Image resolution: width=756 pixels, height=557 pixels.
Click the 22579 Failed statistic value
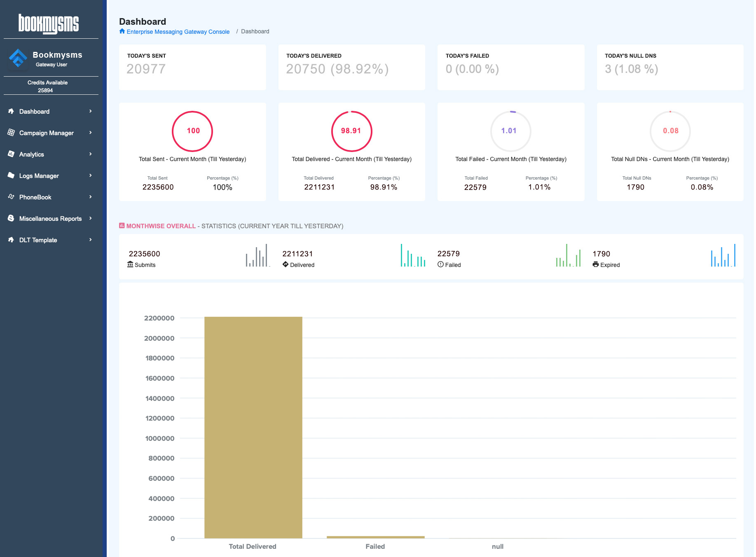449,254
